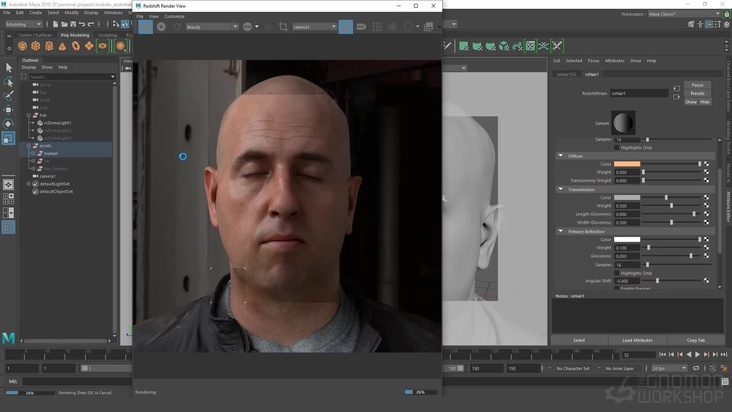732x412 pixels.
Task: Create polygon cylinder from shelf
Action: (49, 46)
